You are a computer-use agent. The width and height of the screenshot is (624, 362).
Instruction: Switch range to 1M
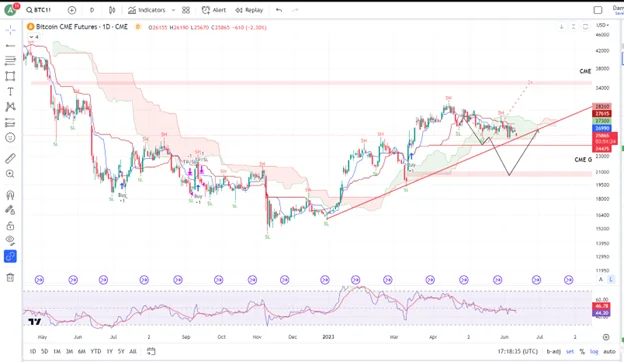[57, 351]
